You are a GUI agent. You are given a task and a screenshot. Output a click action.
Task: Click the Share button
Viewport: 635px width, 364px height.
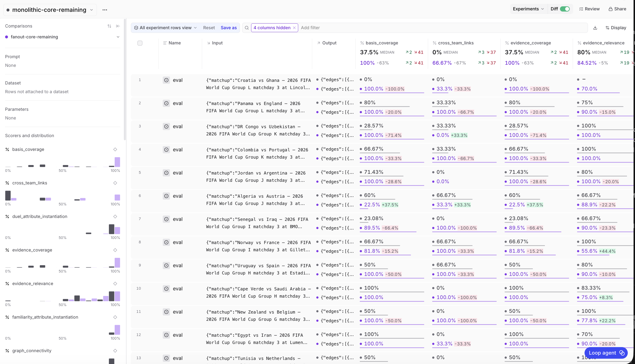coord(617,9)
